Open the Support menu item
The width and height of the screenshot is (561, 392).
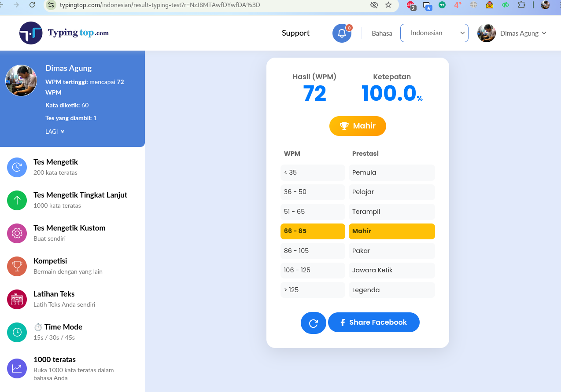[x=295, y=33]
